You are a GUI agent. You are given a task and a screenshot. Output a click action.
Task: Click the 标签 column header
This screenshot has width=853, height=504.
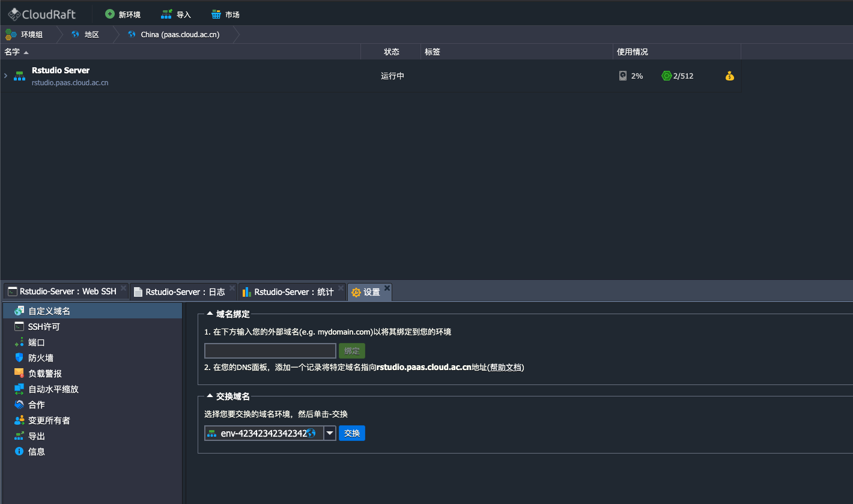[517, 52]
